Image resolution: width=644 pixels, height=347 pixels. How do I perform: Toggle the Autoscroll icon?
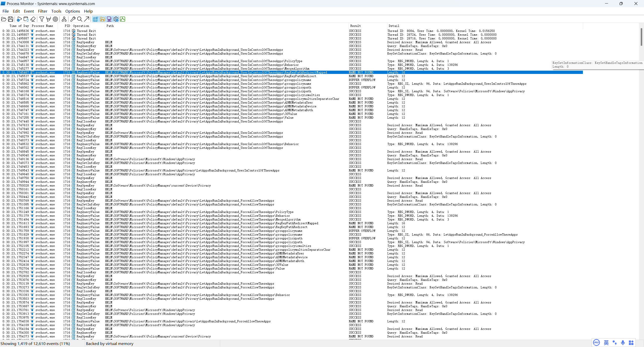click(x=26, y=19)
